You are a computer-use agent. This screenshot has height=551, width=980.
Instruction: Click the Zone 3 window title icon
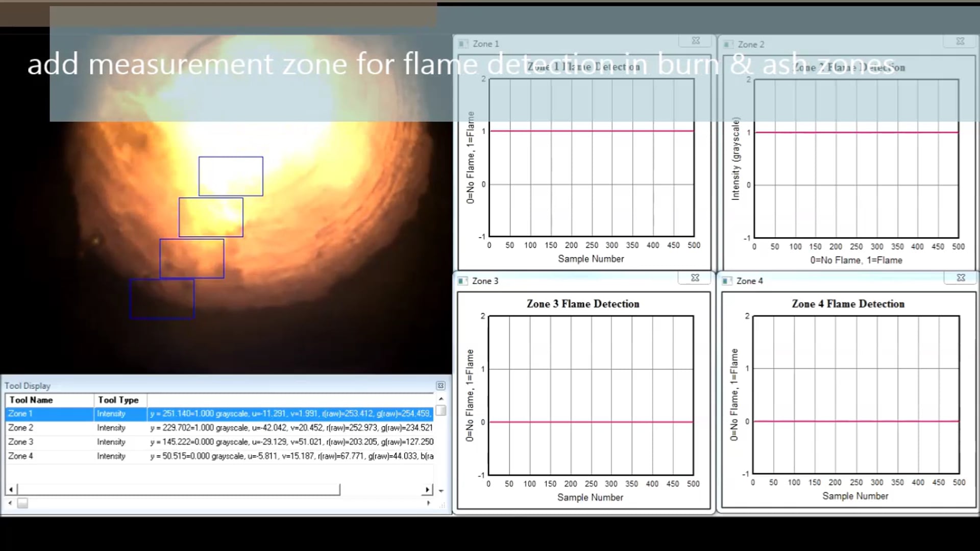pos(462,281)
